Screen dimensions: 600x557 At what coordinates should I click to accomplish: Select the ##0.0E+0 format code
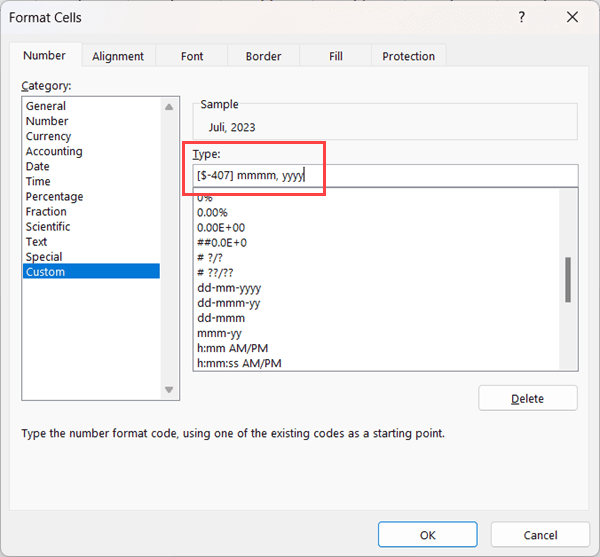pyautogui.click(x=376, y=243)
